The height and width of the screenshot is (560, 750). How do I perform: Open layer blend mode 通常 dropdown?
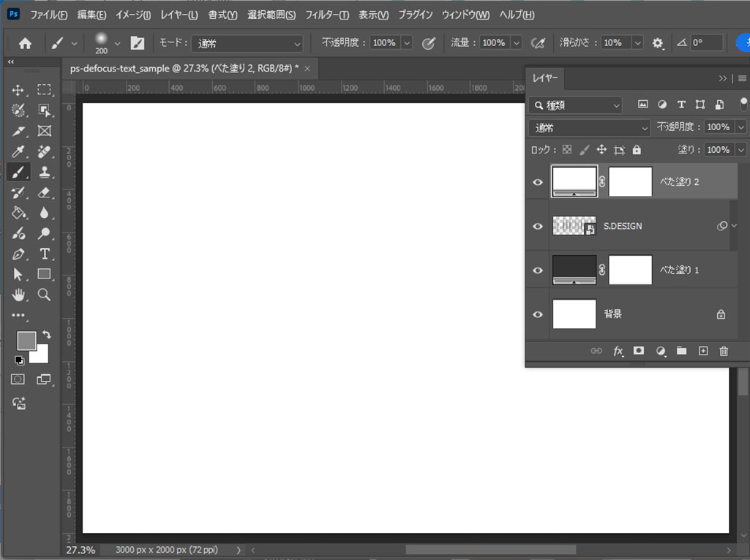click(x=589, y=128)
